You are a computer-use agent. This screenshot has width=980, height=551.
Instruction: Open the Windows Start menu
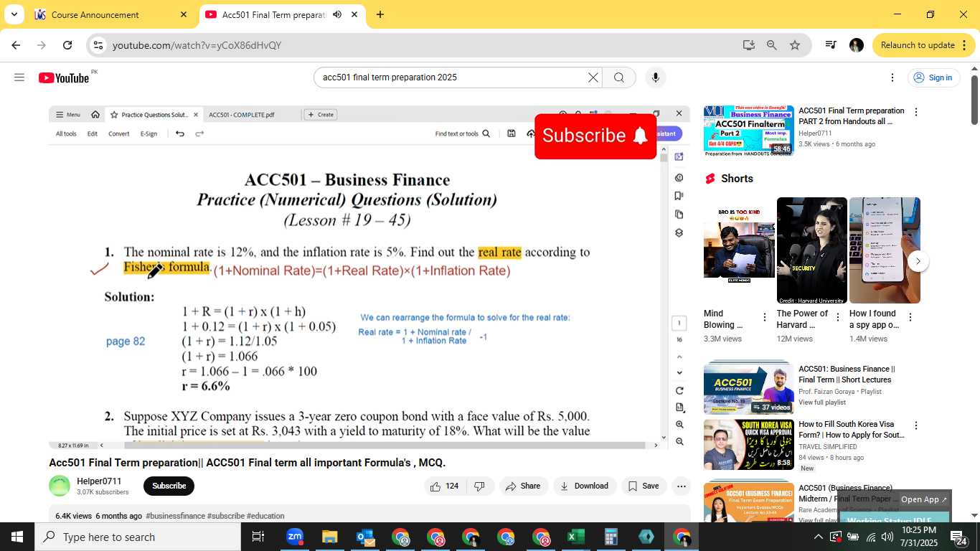tap(17, 537)
